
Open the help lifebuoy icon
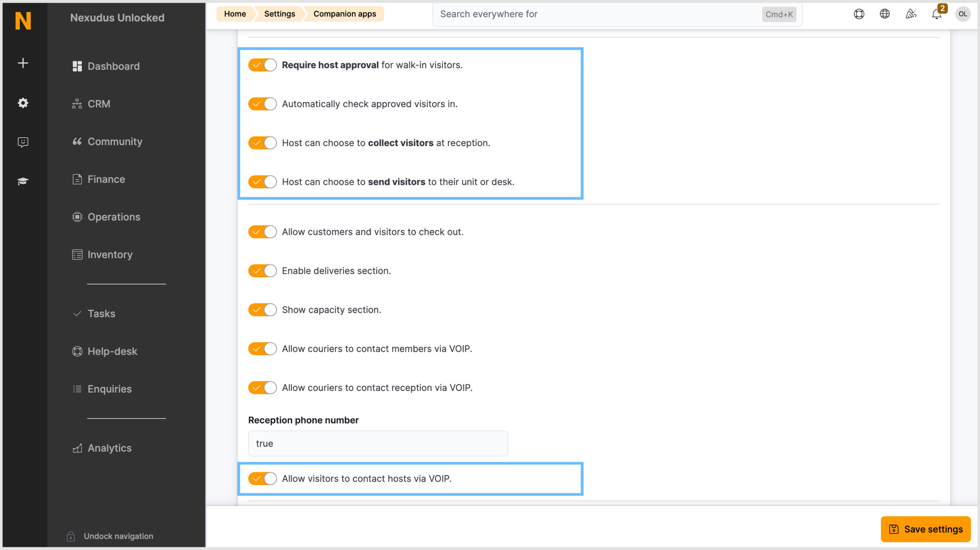tap(859, 14)
